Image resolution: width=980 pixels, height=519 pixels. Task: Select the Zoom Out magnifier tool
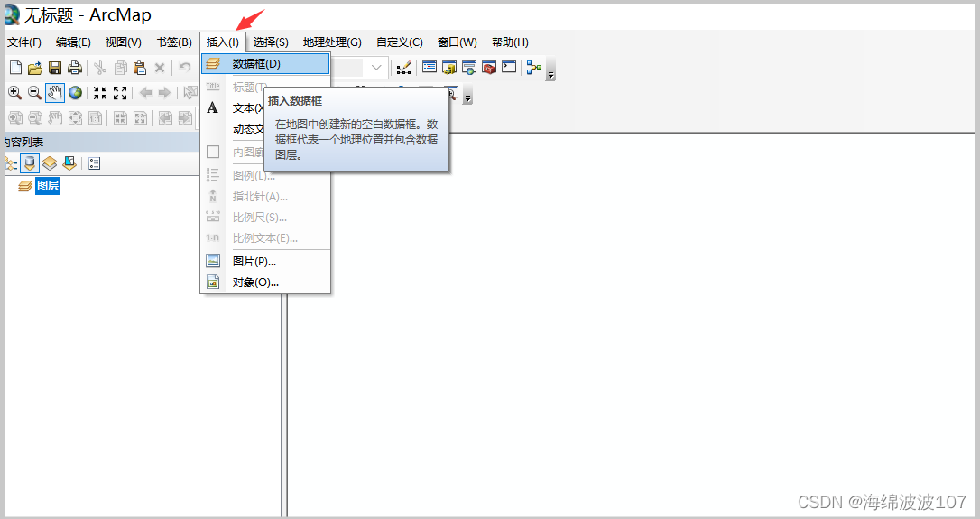click(35, 93)
